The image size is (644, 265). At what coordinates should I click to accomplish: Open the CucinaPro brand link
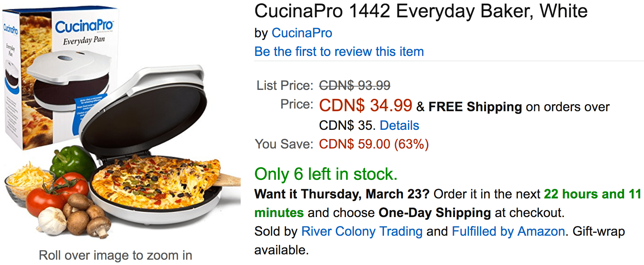(302, 33)
